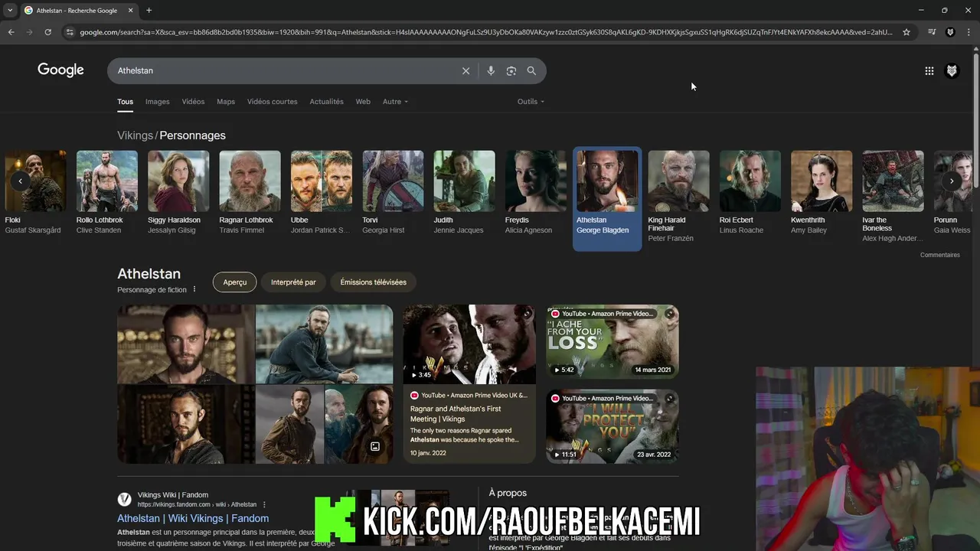Click the Vikings Wiki Fandom favicon
980x551 pixels.
(124, 499)
